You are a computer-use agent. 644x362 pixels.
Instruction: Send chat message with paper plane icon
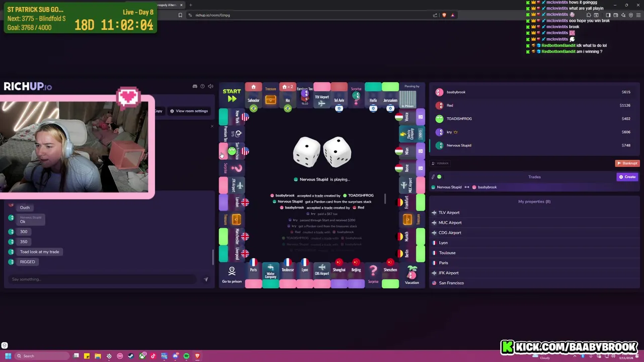click(x=206, y=280)
